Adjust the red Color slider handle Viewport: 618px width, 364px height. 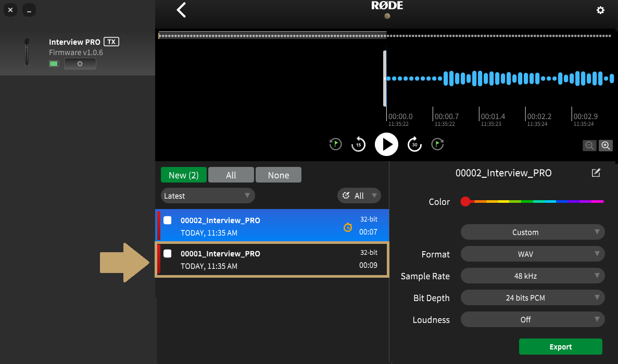pyautogui.click(x=465, y=201)
